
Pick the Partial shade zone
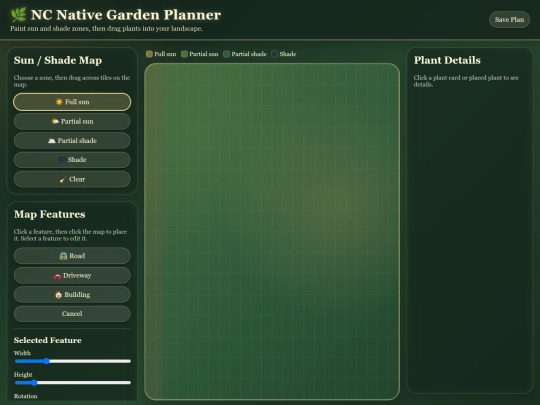72,141
